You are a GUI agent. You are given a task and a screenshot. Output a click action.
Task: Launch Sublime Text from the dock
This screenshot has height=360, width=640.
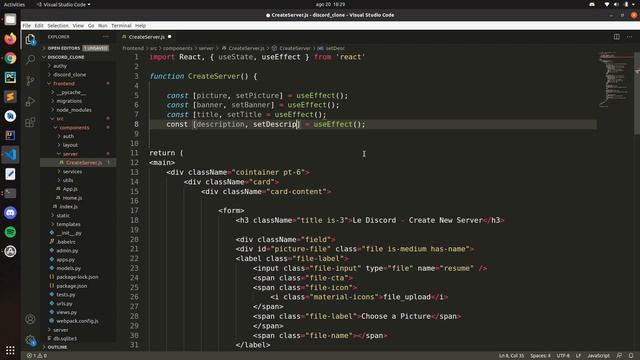click(10, 97)
